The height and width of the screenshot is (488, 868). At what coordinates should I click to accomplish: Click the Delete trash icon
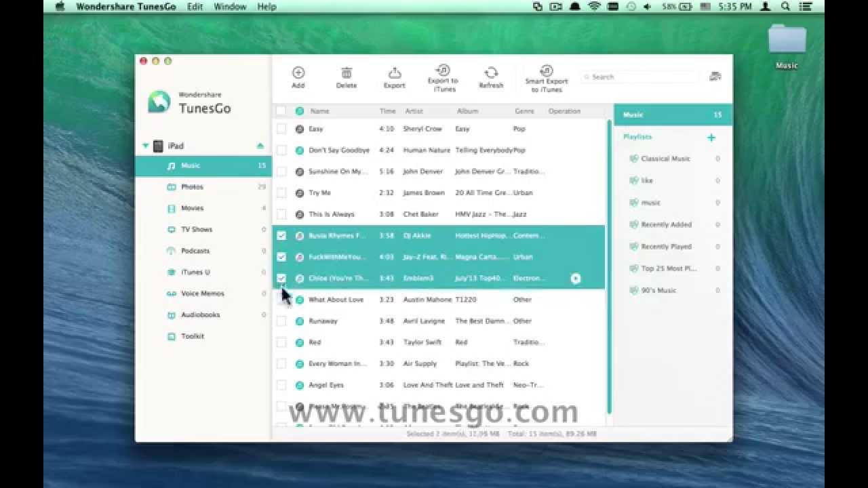(x=347, y=73)
